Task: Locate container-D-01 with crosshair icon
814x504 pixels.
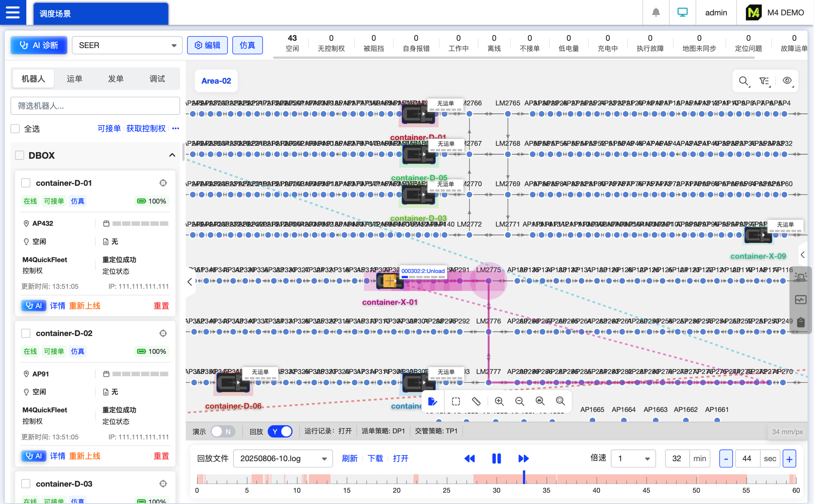Action: 163,183
